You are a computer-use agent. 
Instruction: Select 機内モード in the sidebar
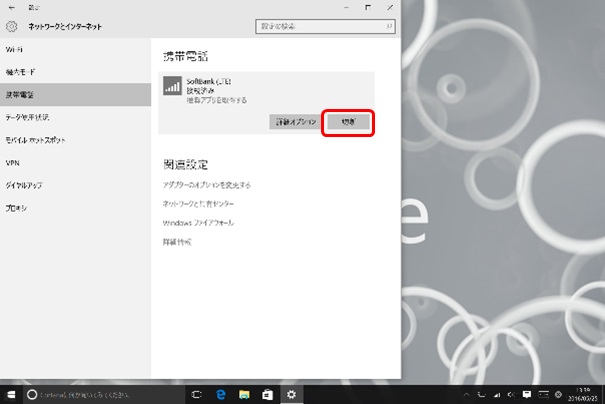[76, 72]
